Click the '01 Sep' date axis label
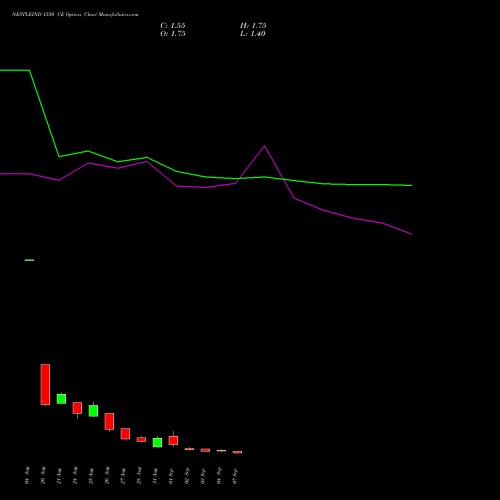Screen dimensions: 500x500 click(x=171, y=475)
